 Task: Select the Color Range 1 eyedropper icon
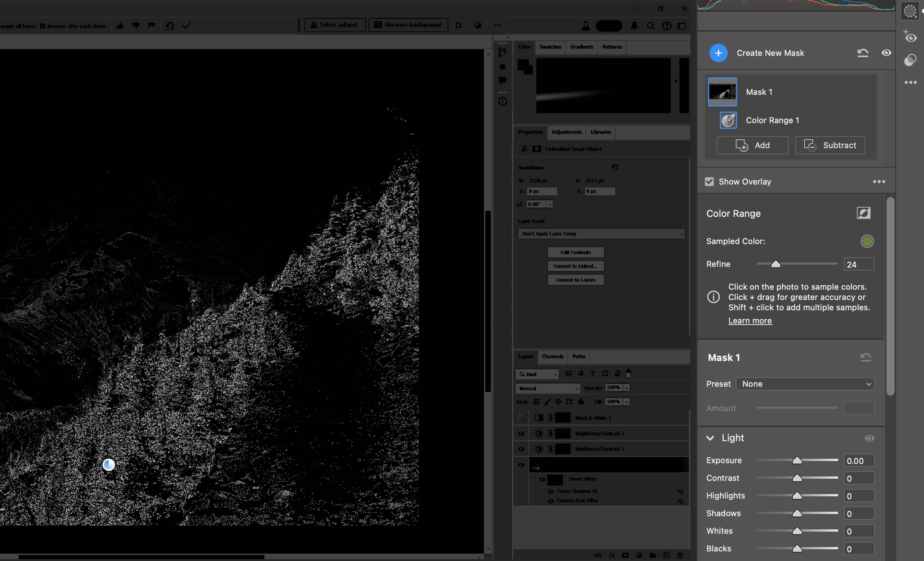click(x=728, y=120)
